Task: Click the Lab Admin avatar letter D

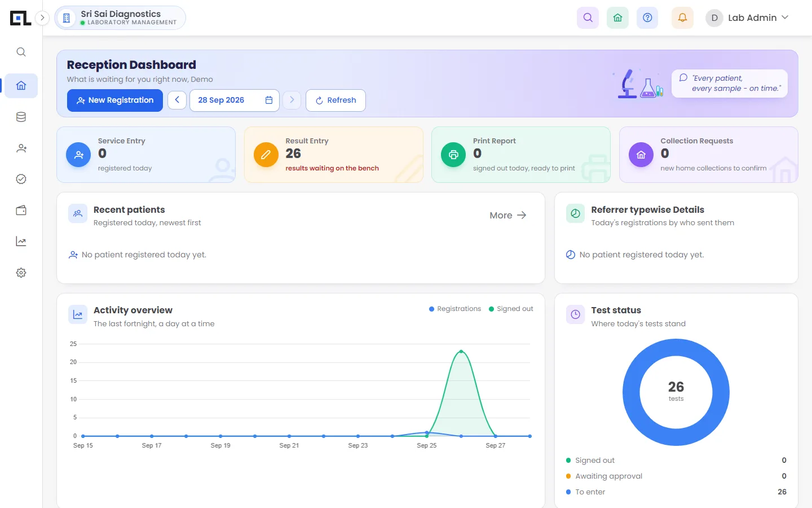Action: pos(714,17)
